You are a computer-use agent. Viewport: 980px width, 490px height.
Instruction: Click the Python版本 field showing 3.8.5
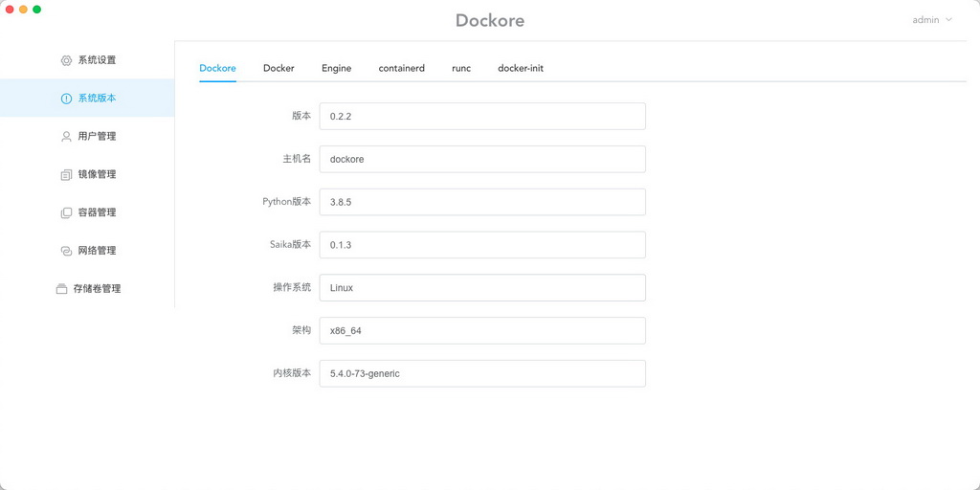[x=482, y=202]
